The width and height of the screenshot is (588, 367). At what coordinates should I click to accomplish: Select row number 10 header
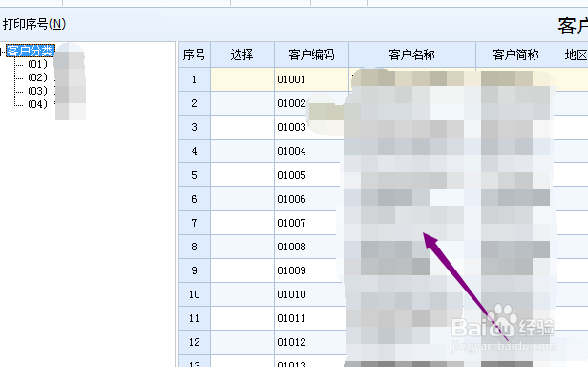tap(195, 294)
